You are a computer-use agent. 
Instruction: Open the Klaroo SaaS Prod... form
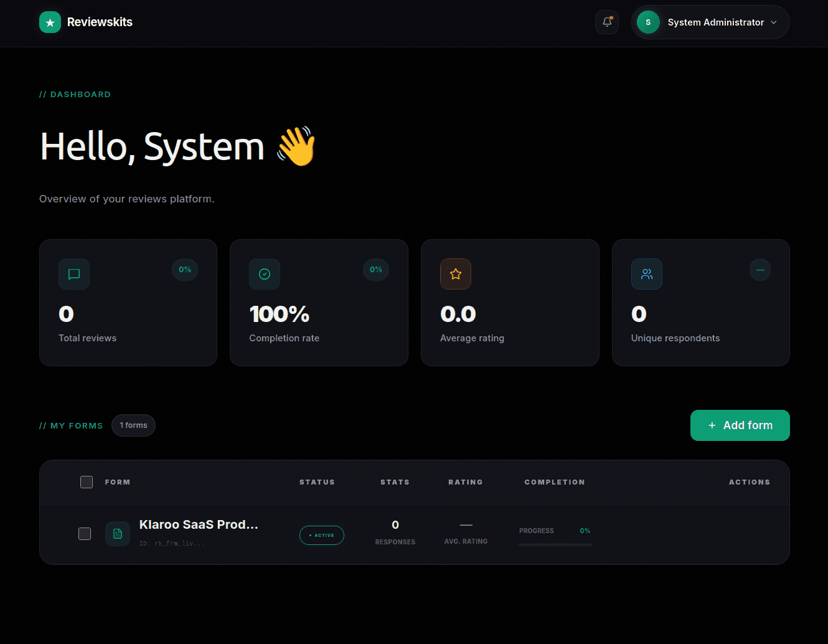click(x=199, y=524)
